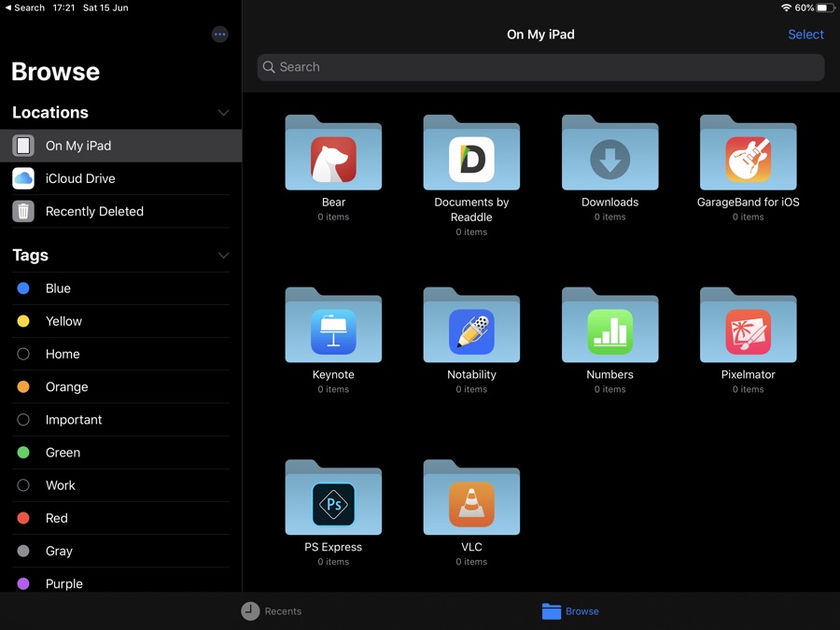Open the Keynote folder
Screen dimensions: 840x630
click(333, 325)
